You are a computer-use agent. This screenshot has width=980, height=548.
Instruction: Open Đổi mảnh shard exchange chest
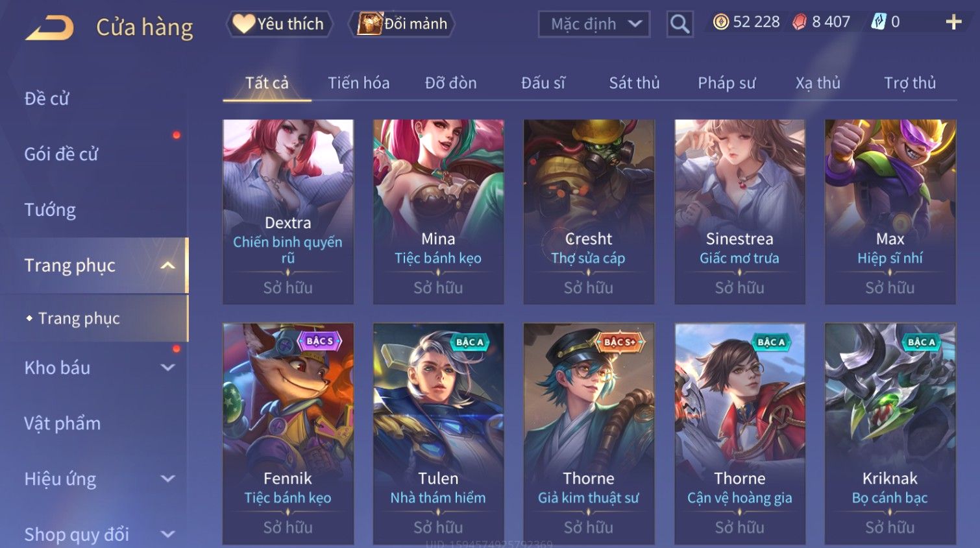click(x=401, y=24)
